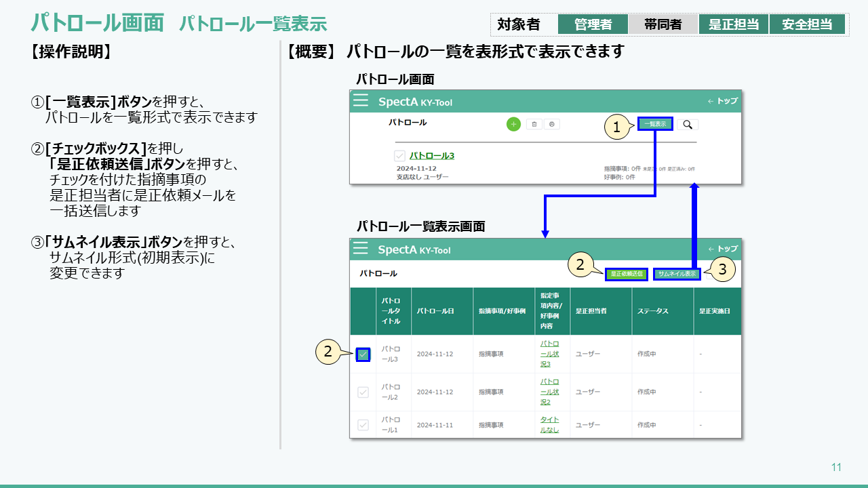Open the パトロール状況2 link in table
This screenshot has width=868, height=488.
click(549, 392)
